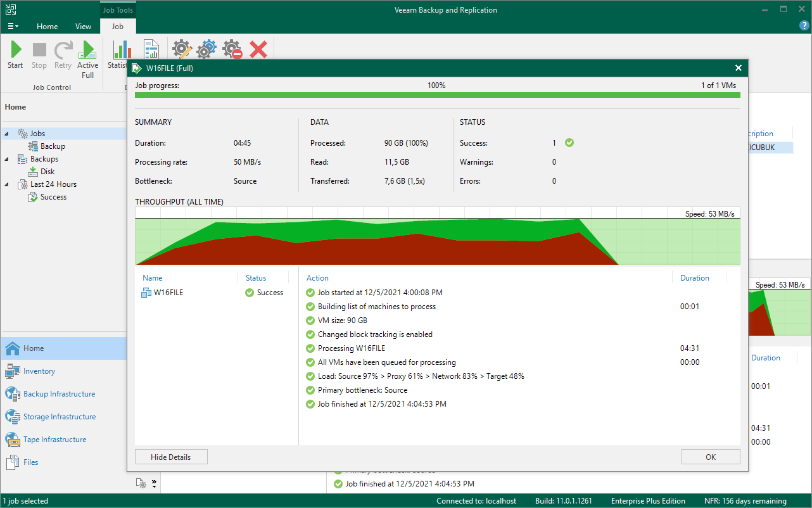
Task: Switch to the Home ribbon tab
Action: coord(47,27)
